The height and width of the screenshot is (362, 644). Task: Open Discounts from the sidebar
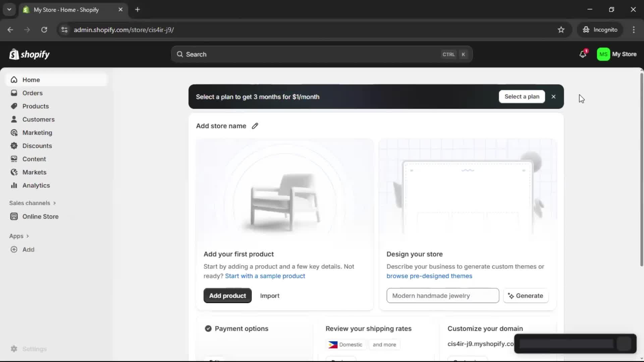(x=37, y=146)
